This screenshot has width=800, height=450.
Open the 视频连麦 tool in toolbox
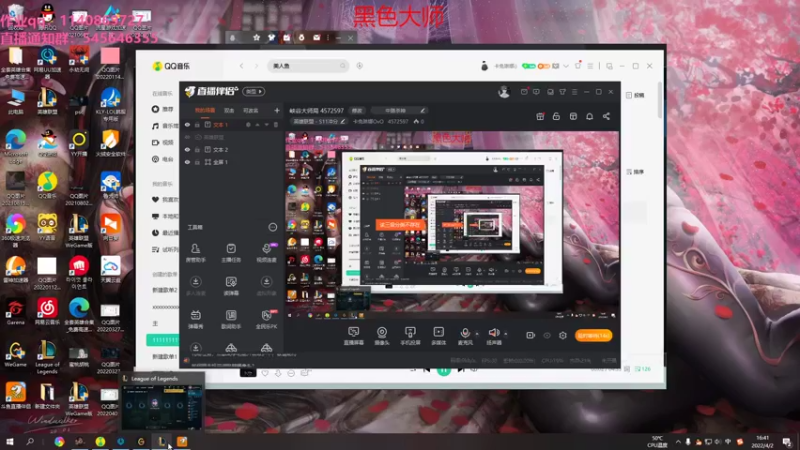pos(266,252)
